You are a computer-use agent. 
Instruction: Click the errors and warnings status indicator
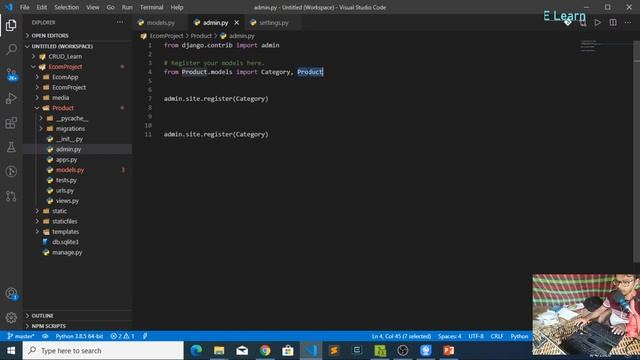122,336
